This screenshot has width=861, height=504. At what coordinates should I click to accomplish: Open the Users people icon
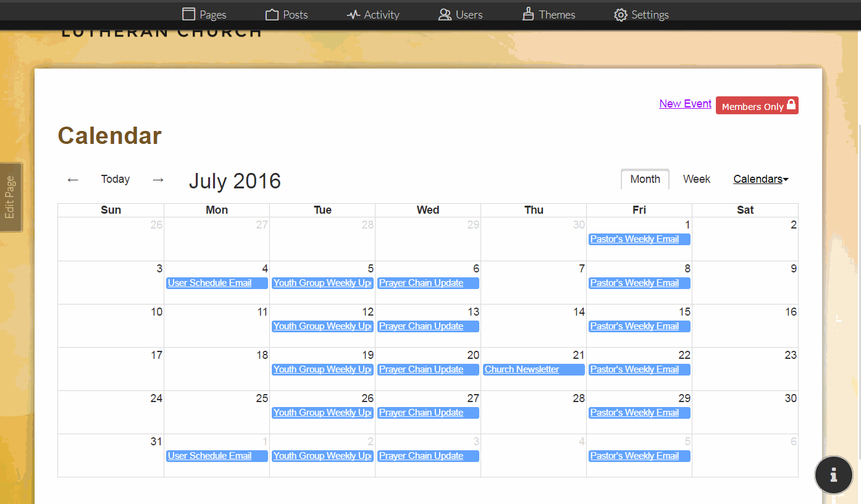point(445,14)
